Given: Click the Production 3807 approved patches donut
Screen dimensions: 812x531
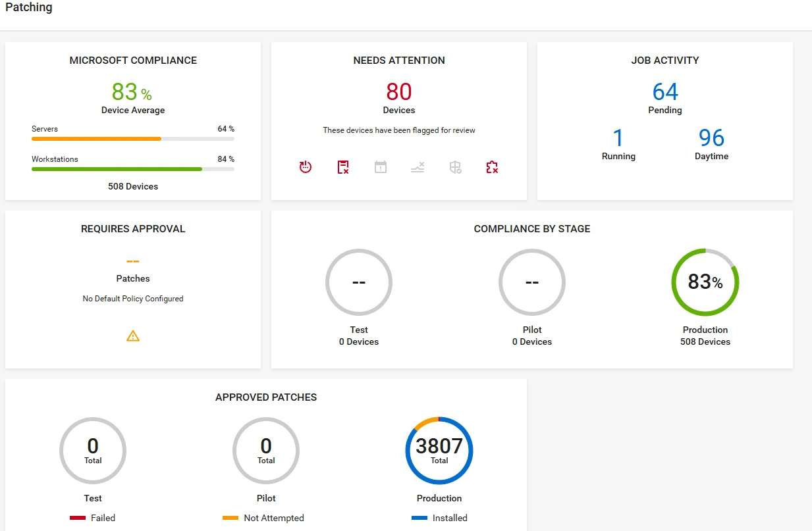Looking at the screenshot, I should tap(439, 451).
